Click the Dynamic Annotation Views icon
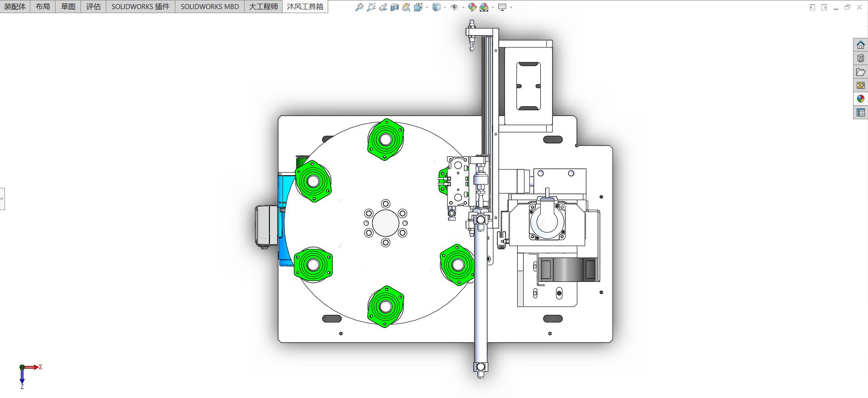868x398 pixels. [x=406, y=7]
